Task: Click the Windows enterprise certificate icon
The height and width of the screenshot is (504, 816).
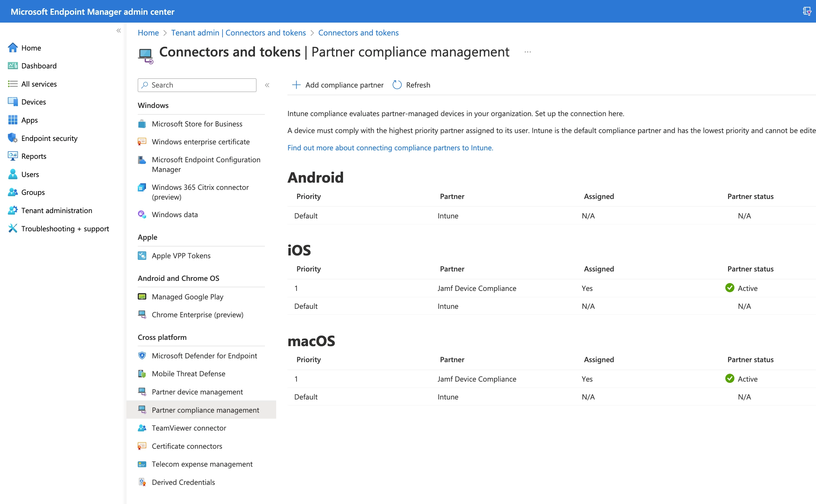Action: coord(142,142)
